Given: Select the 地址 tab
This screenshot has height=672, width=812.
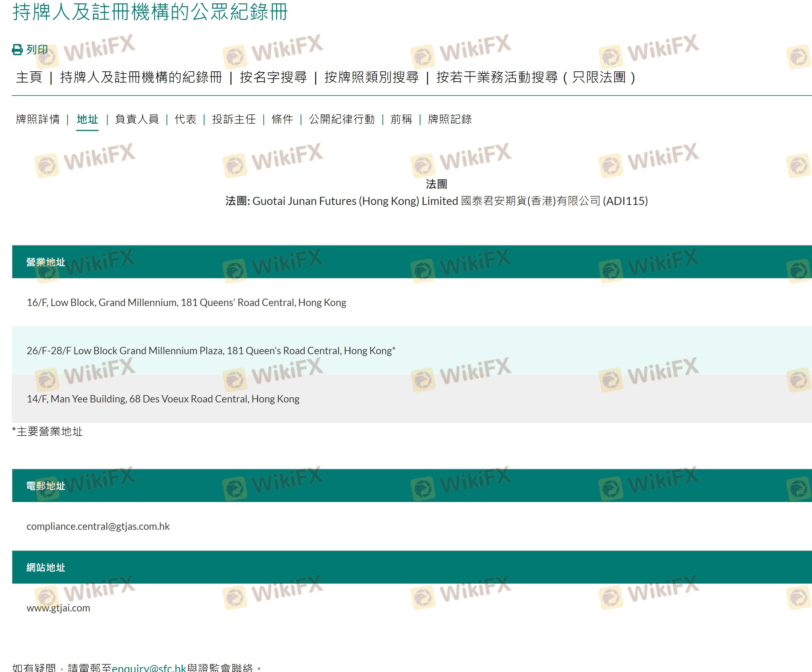Looking at the screenshot, I should coord(87,119).
